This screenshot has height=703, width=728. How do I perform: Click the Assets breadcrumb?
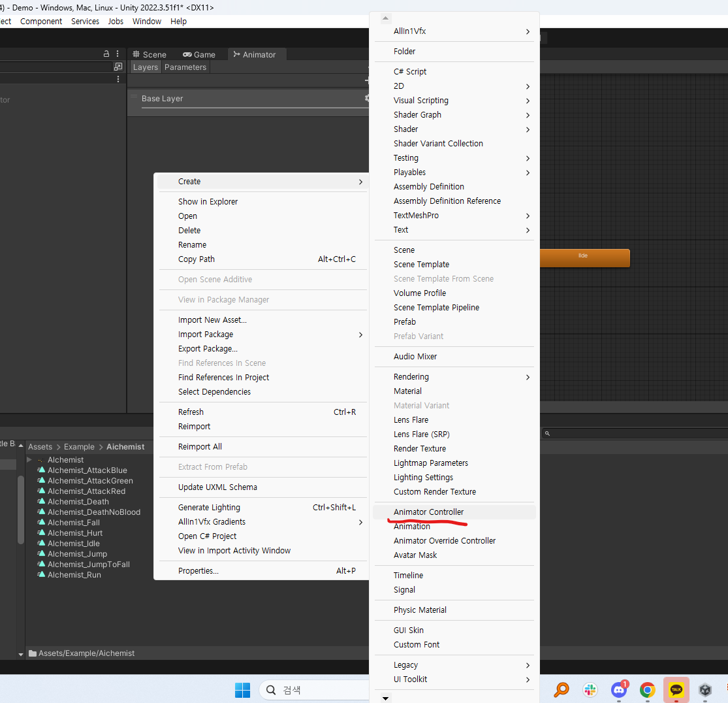pos(40,446)
